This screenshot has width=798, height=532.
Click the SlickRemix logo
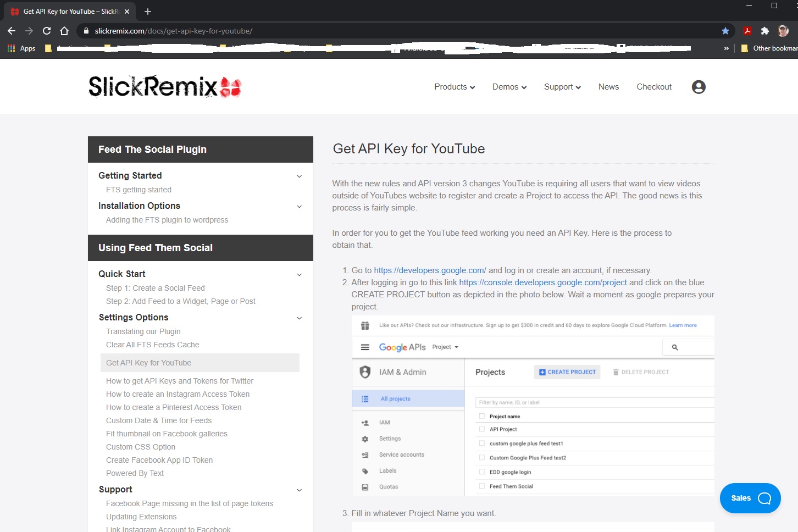tap(165, 86)
